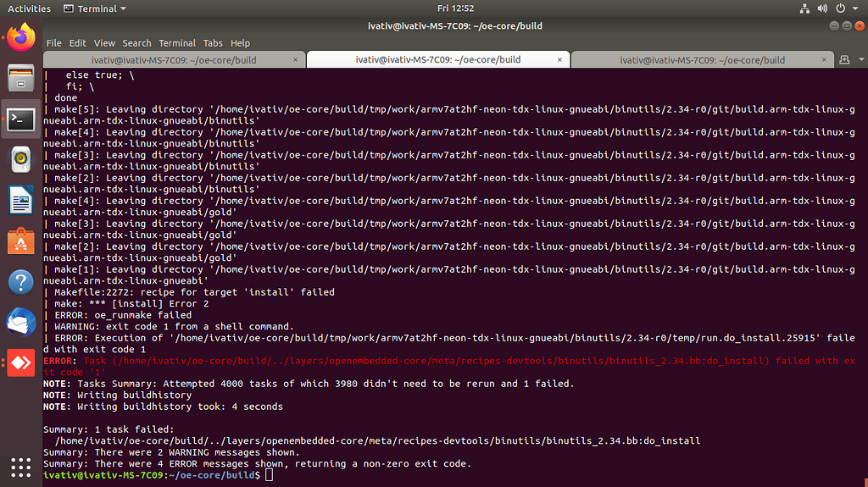Open Rhythmbox music player from dock

[20, 160]
